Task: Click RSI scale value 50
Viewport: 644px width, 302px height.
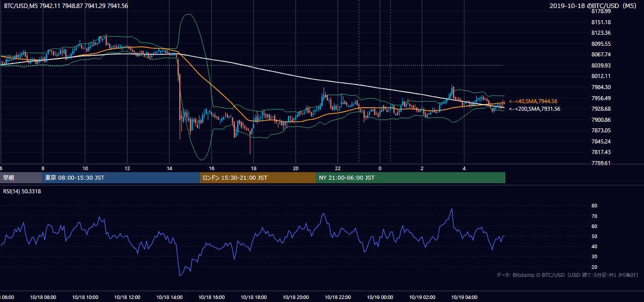Action: coord(595,236)
